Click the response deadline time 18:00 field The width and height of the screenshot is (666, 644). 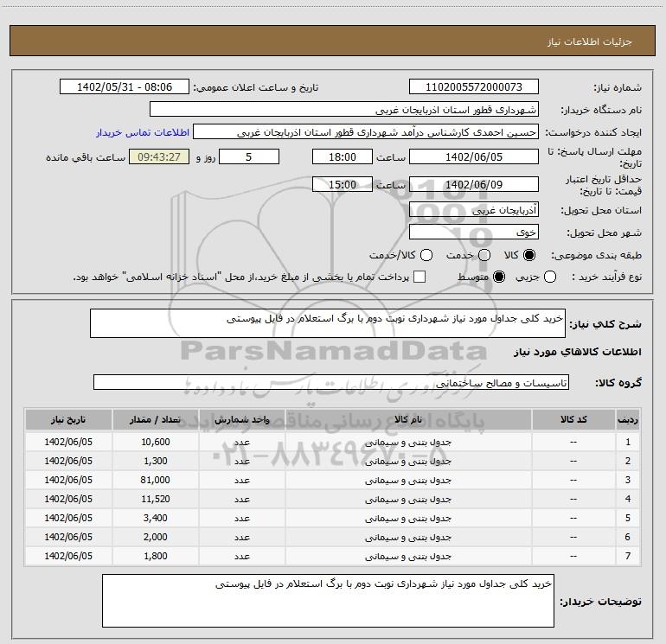[343, 156]
